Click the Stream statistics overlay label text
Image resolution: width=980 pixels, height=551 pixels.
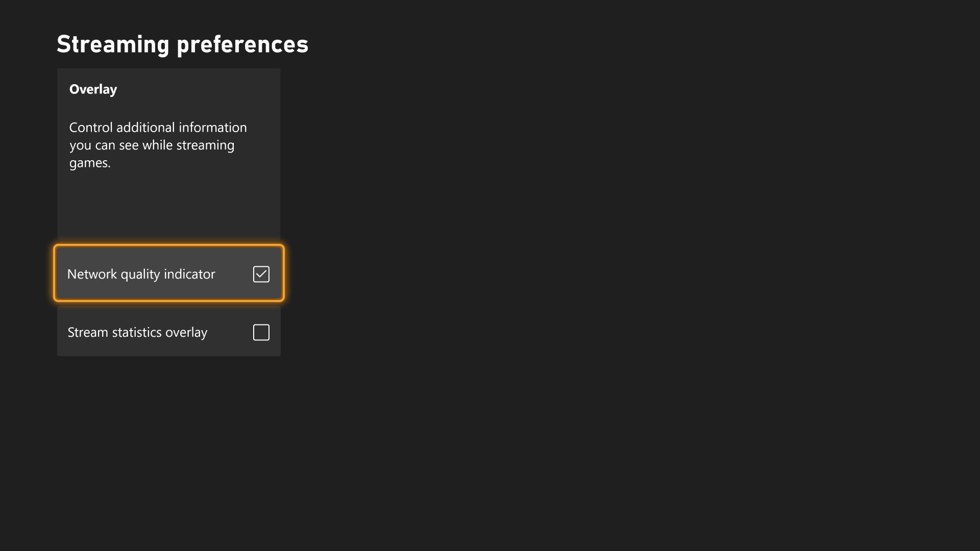[x=137, y=332]
